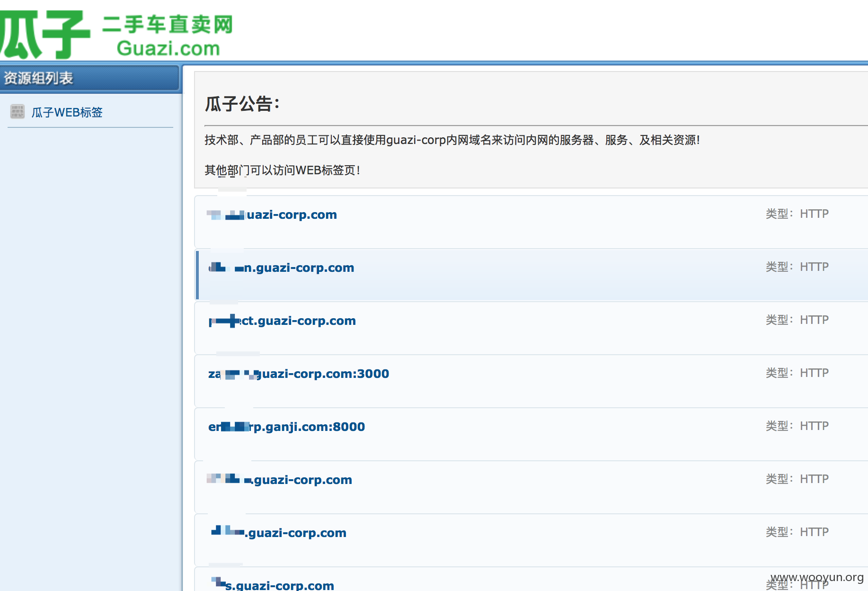The width and height of the screenshot is (868, 591).
Task: Click the 瓜子公告 heading
Action: pos(242,104)
